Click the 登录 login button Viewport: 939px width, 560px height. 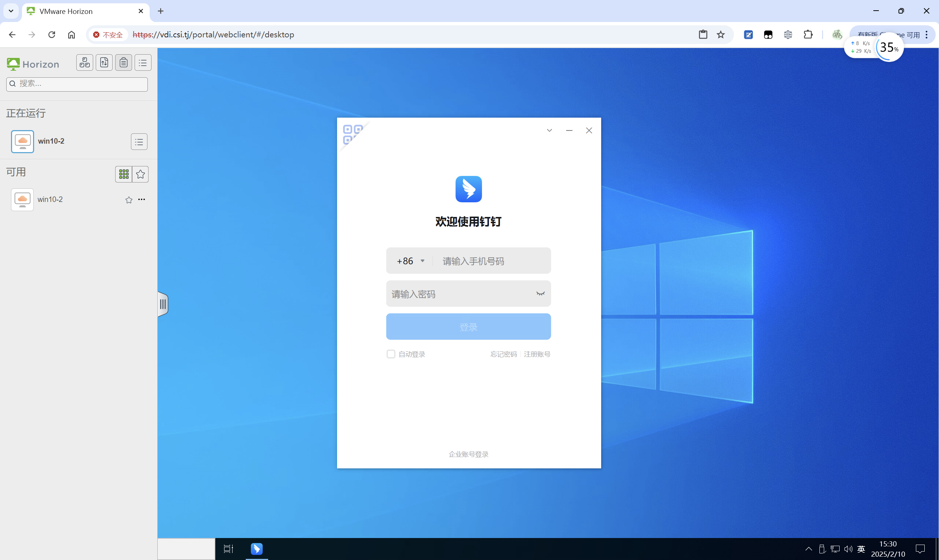pyautogui.click(x=468, y=327)
